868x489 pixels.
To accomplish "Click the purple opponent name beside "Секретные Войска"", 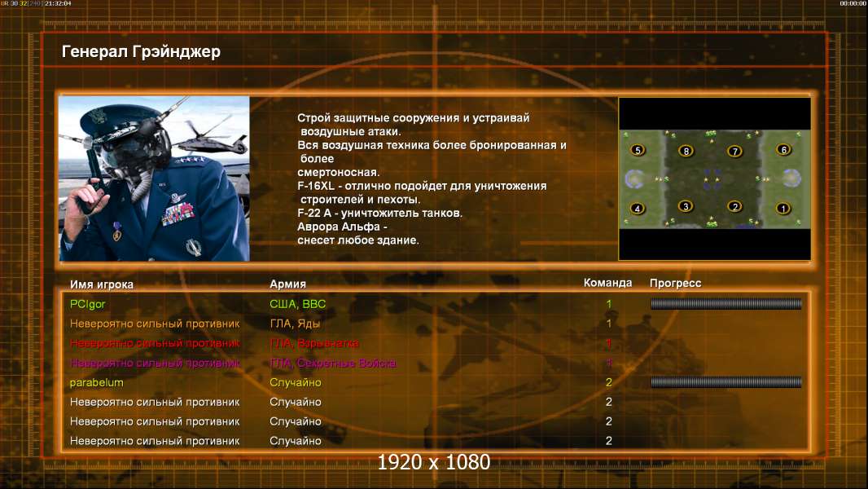I will pyautogui.click(x=155, y=363).
